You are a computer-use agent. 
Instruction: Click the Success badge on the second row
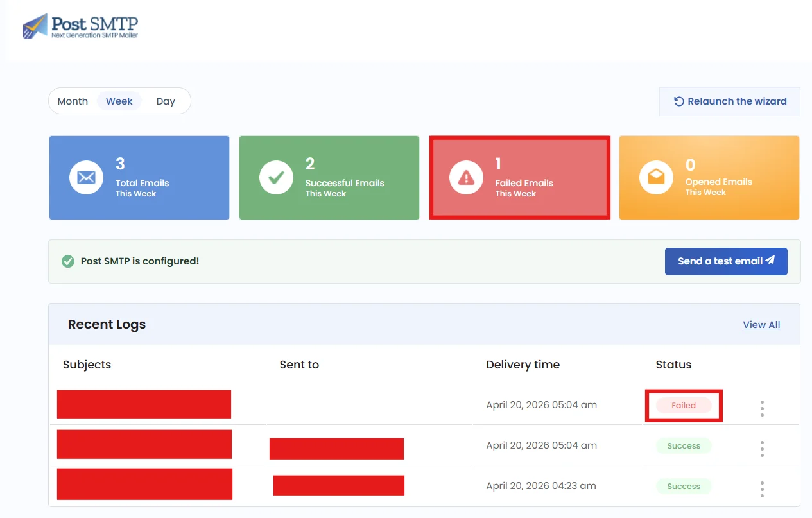pos(683,445)
